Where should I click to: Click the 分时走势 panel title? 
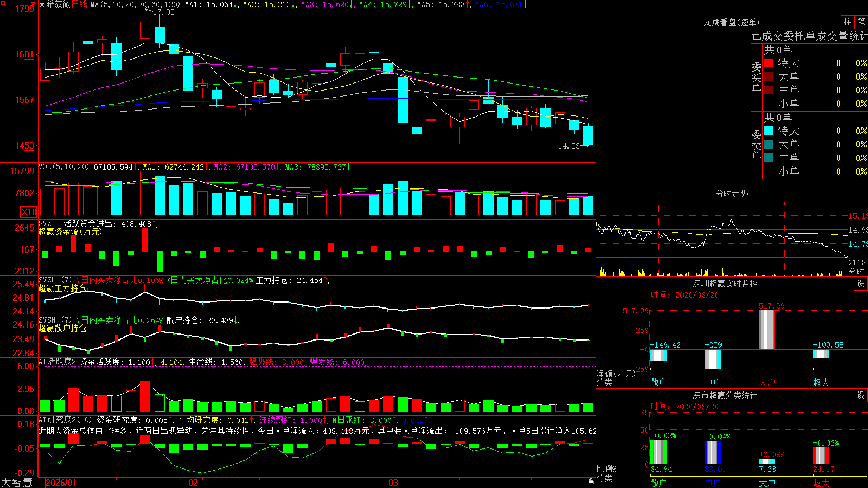tap(731, 194)
